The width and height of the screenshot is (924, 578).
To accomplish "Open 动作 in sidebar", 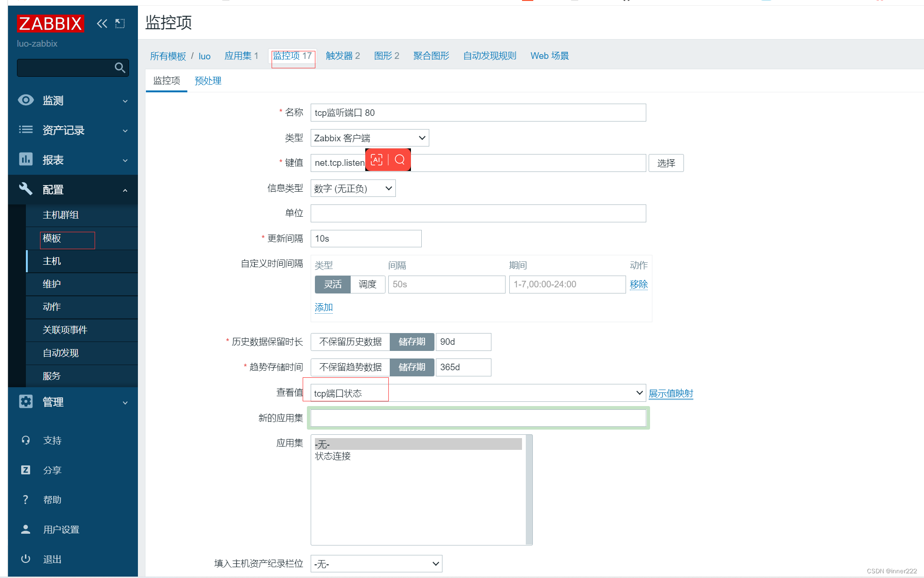I will point(52,307).
